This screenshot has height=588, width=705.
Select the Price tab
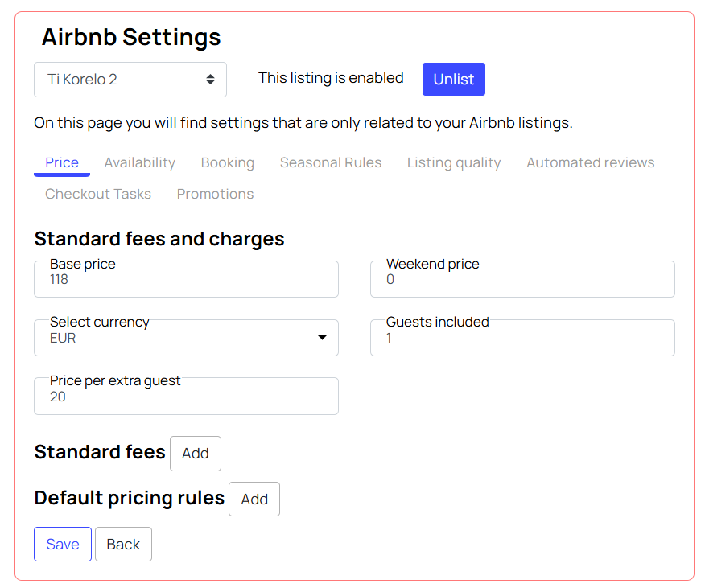62,162
